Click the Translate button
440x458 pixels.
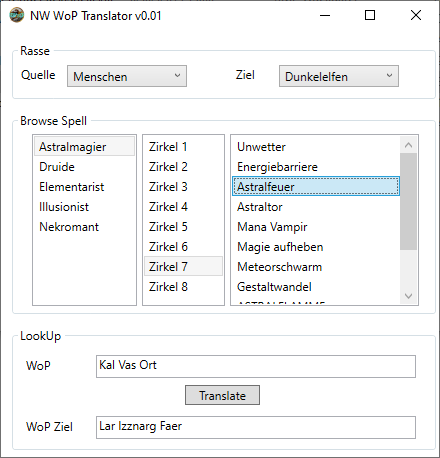click(222, 395)
